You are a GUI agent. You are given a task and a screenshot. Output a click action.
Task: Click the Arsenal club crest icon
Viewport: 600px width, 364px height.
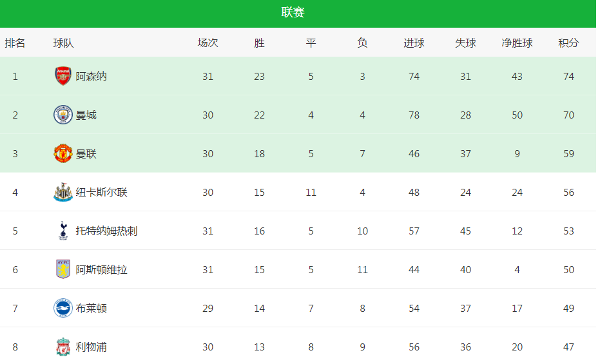tap(63, 76)
